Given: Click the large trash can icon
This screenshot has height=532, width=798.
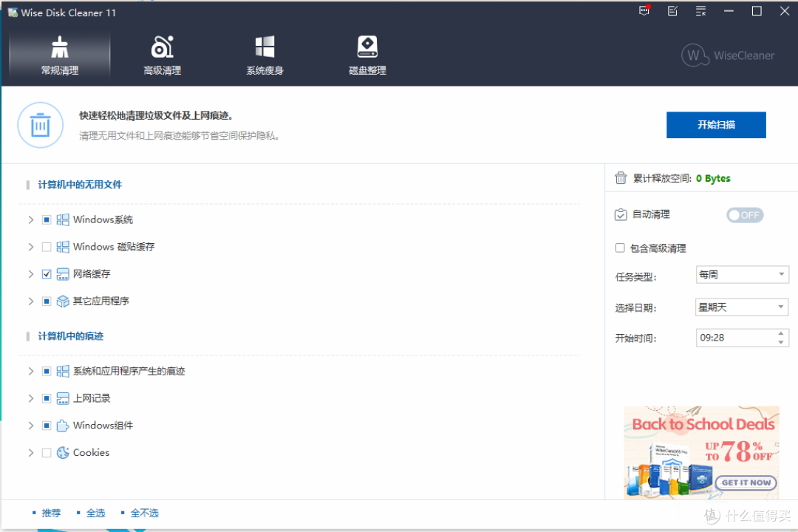Looking at the screenshot, I should point(40,125).
